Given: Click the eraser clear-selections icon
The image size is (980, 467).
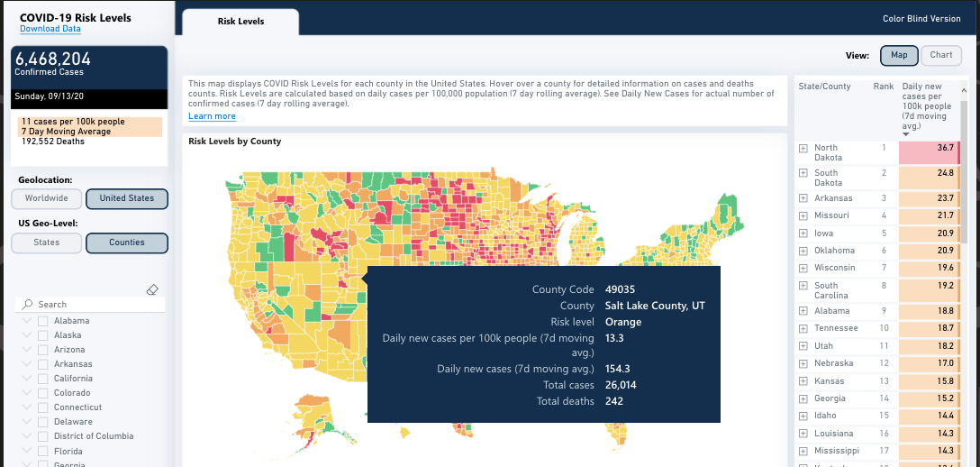Looking at the screenshot, I should coord(152,289).
